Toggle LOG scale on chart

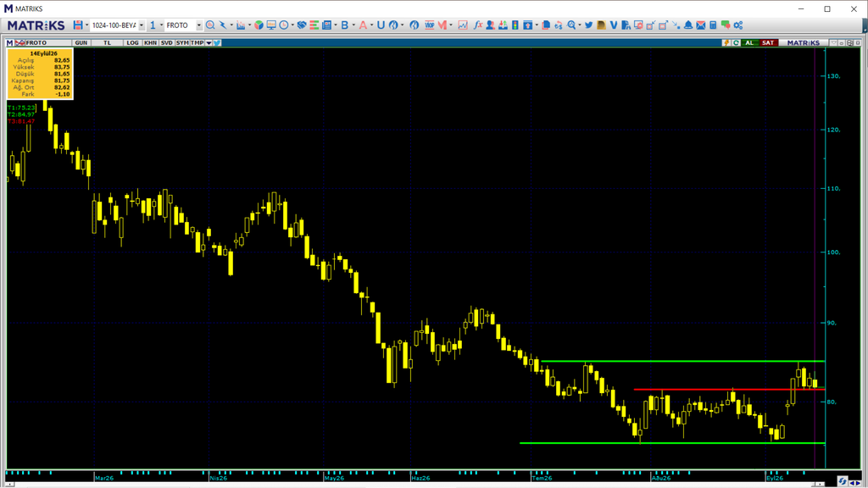tap(132, 42)
